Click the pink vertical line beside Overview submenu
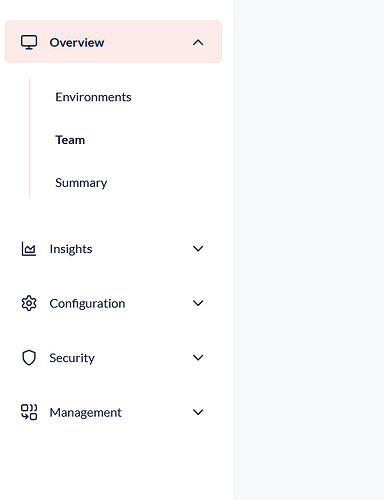Image resolution: width=384 pixels, height=500 pixels. coord(30,138)
